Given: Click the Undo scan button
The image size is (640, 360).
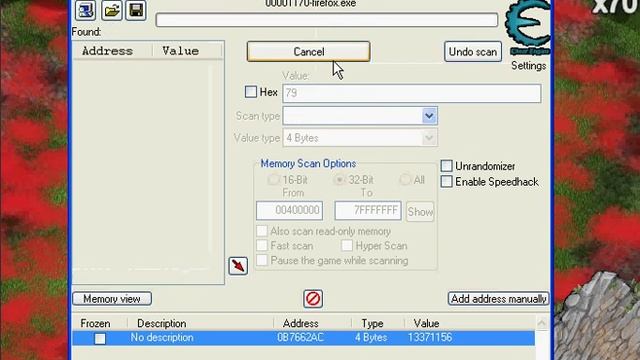Looking at the screenshot, I should pos(473,52).
